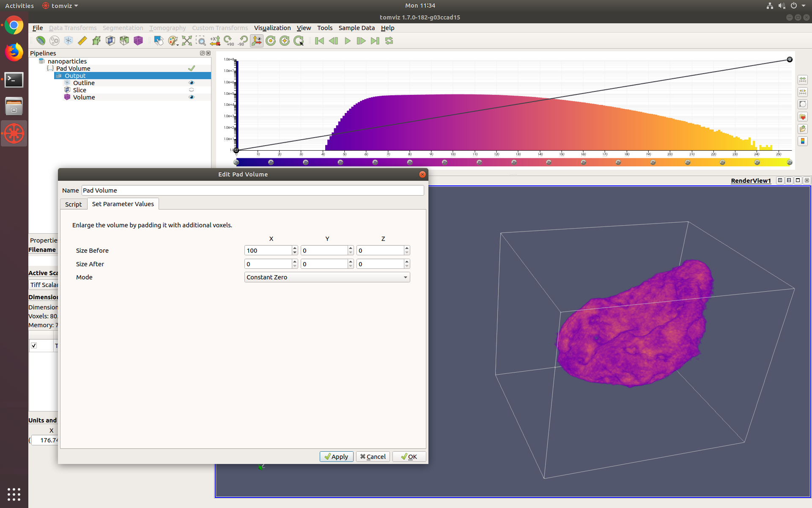Toggle visibility of the Outline module
The width and height of the screenshot is (812, 508).
(192, 83)
